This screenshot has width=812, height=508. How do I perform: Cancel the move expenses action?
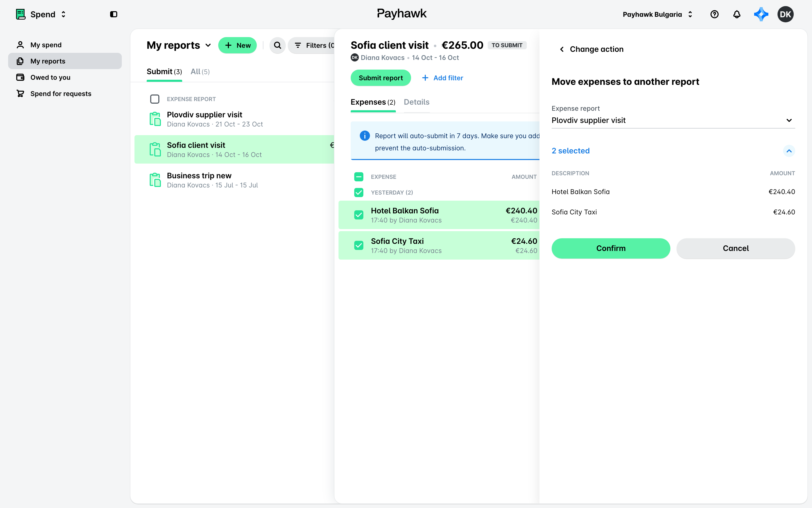tap(736, 248)
